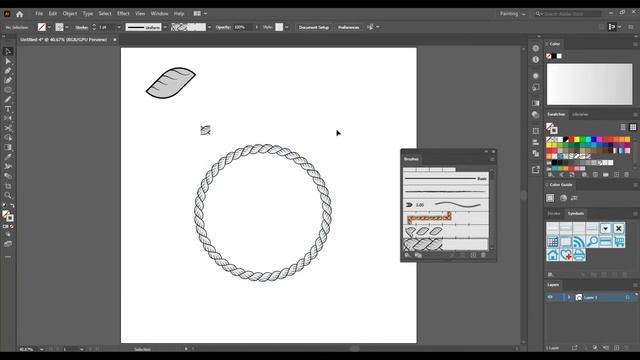Click the RSS symbol in Symbols panel
640x360 pixels.
(x=579, y=241)
